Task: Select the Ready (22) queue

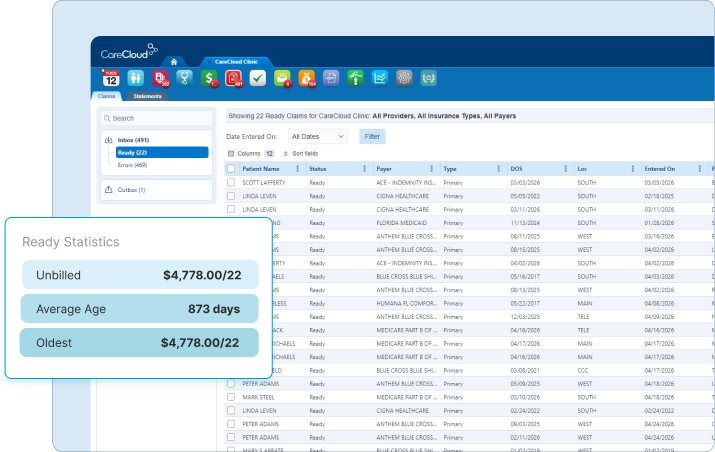Action: [162, 152]
